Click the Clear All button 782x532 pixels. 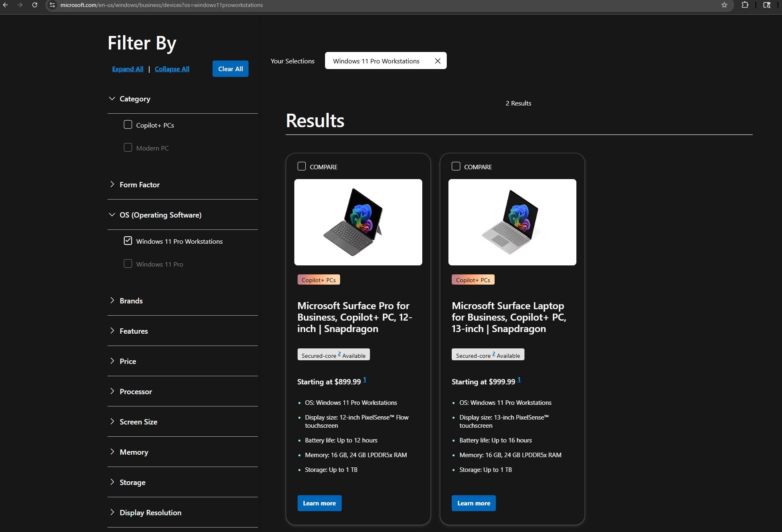click(230, 68)
